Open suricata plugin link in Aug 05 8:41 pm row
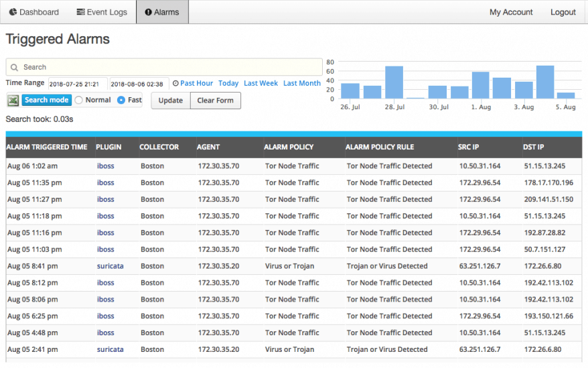 point(111,266)
